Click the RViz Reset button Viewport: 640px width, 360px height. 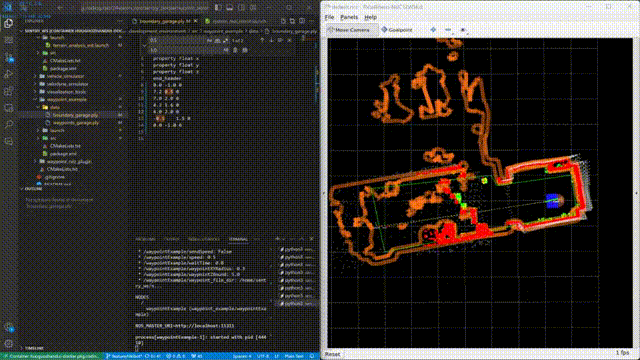(x=333, y=354)
